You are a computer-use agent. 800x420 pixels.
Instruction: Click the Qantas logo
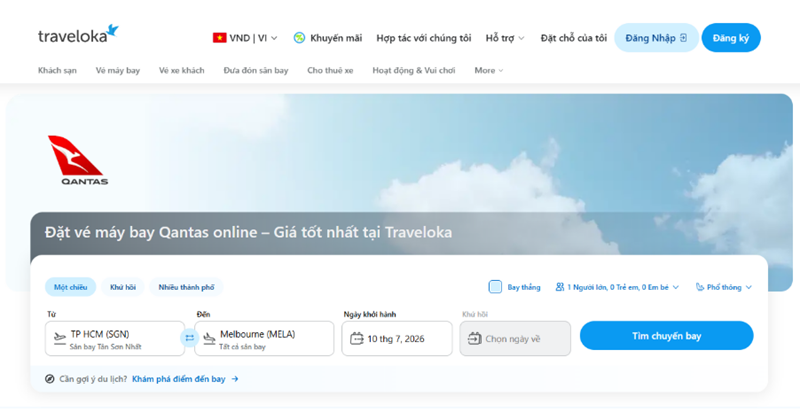click(78, 160)
